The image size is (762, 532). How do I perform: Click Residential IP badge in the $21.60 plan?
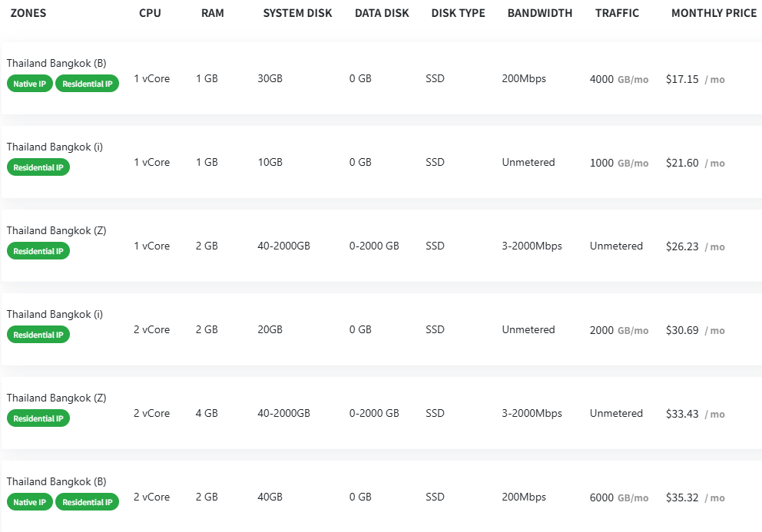pyautogui.click(x=38, y=167)
